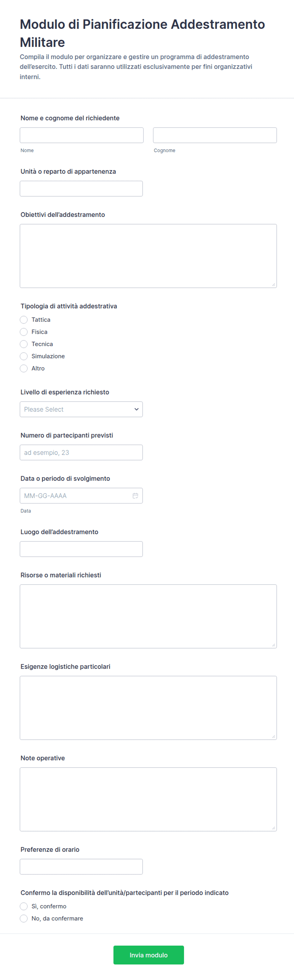Click the Risorse o materiali text area

[148, 616]
